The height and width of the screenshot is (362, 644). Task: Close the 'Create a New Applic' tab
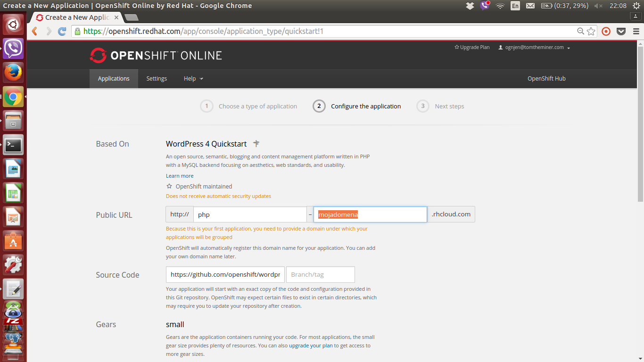click(116, 17)
